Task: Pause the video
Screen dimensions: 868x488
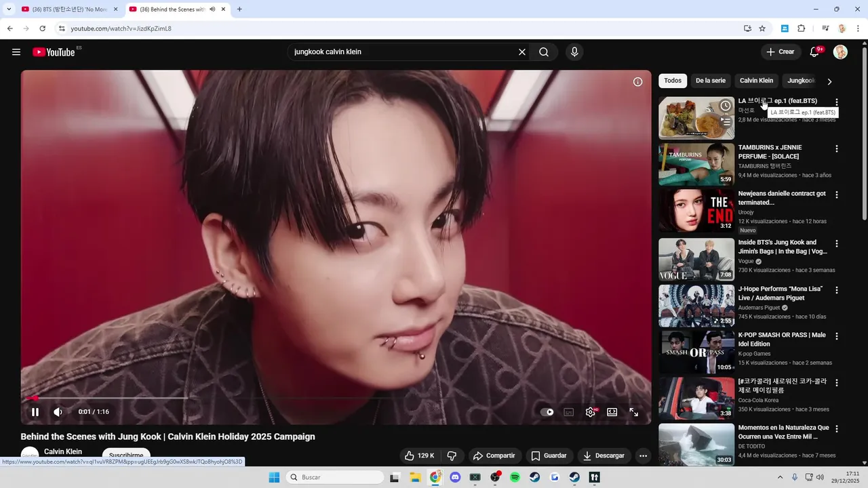Action: 35,412
